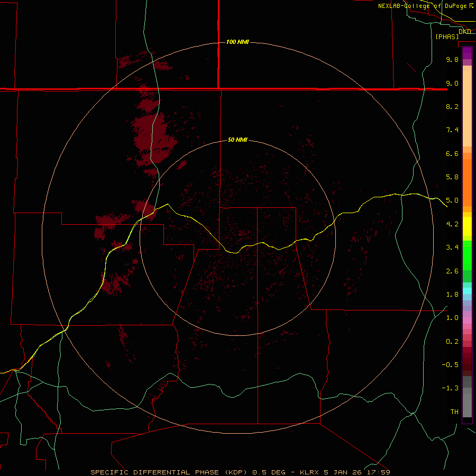Viewport: 476px width, 476px height.
Task: Click the 100 NMI range ring label
Action: 237,42
